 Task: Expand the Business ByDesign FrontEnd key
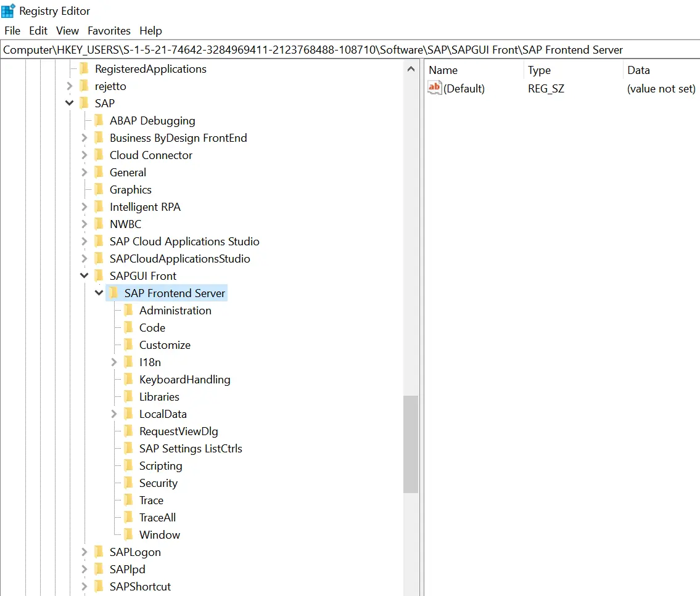(x=84, y=138)
